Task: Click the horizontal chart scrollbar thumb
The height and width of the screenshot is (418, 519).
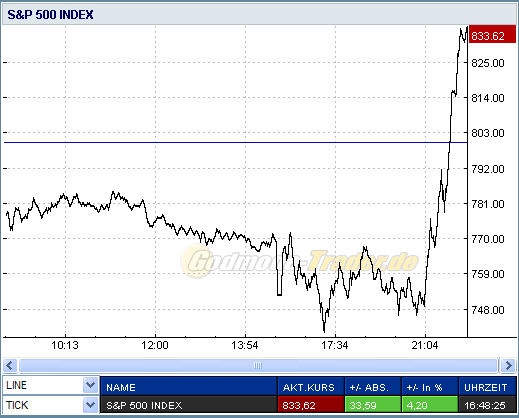Action: [x=258, y=365]
